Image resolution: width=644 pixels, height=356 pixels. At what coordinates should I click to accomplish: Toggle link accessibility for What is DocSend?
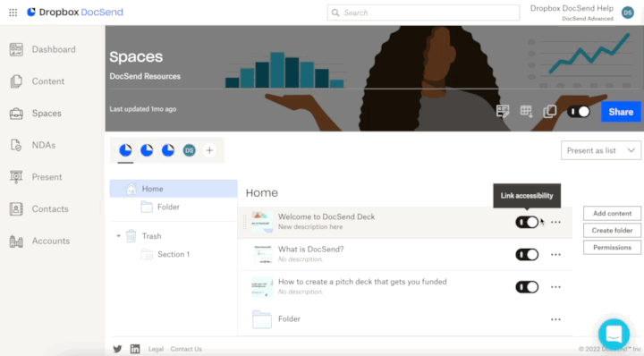click(x=527, y=255)
